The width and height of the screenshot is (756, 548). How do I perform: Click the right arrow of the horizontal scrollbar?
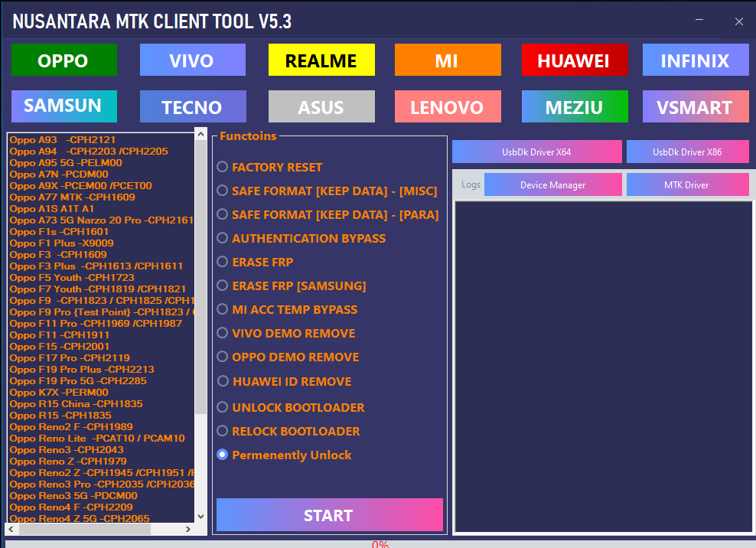click(188, 528)
